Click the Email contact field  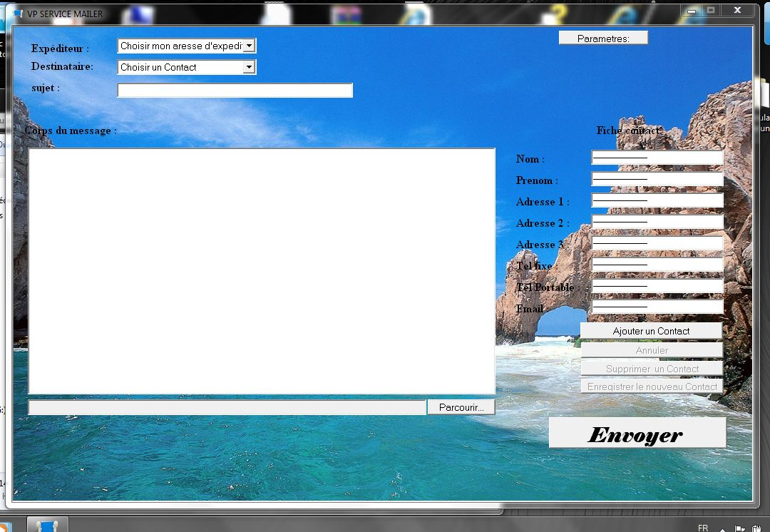657,307
